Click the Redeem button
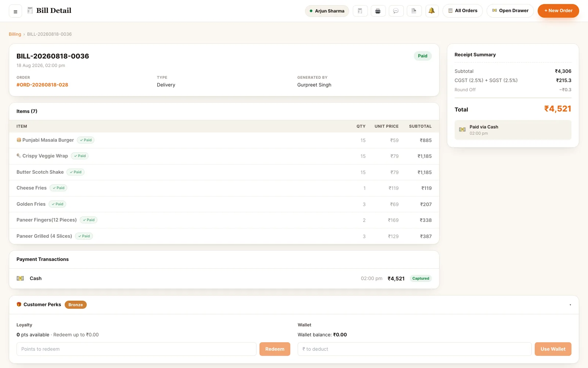This screenshot has height=368, width=588. 275,349
